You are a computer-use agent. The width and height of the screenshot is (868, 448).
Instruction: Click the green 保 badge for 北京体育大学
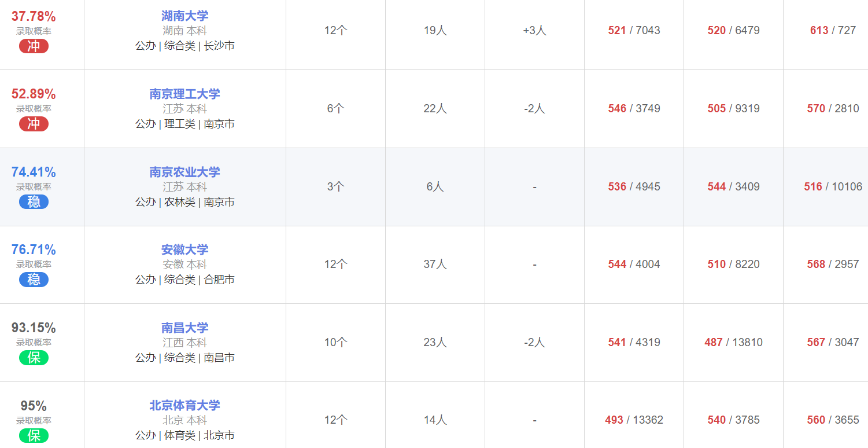point(34,435)
